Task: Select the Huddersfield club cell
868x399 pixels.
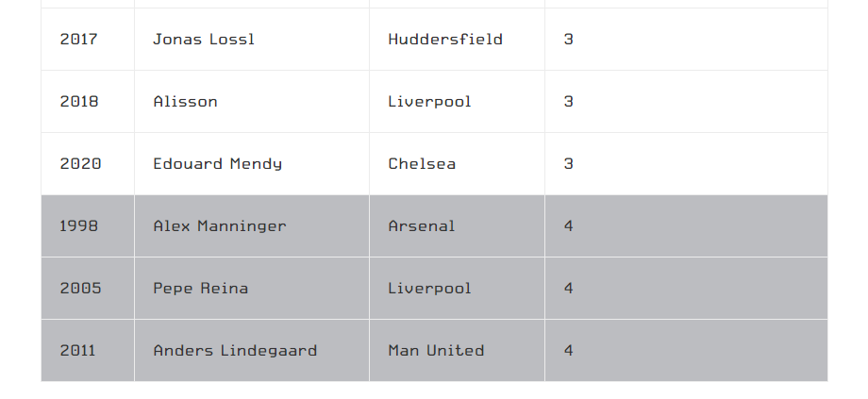Action: coord(444,40)
